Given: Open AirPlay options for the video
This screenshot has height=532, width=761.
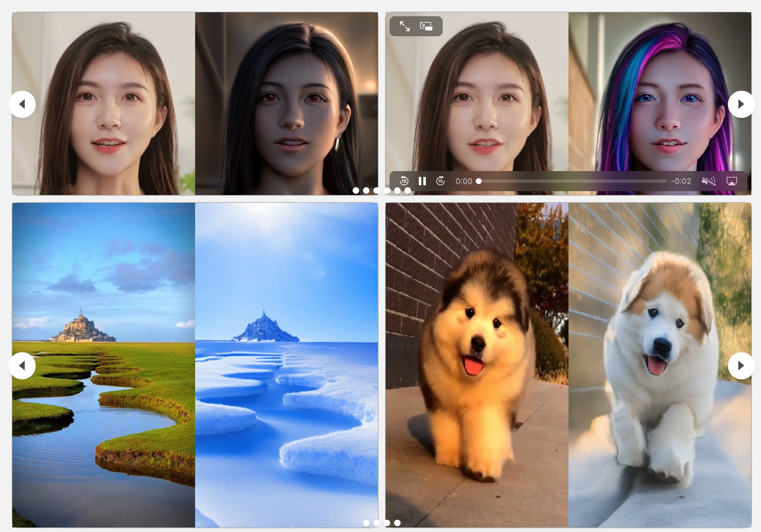Looking at the screenshot, I should click(x=732, y=181).
